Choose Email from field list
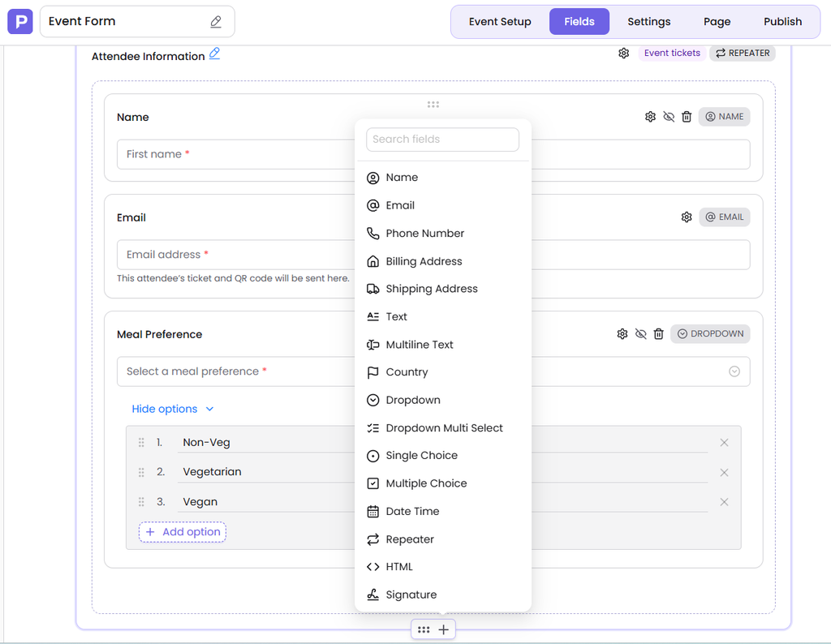The height and width of the screenshot is (644, 831). point(443,205)
